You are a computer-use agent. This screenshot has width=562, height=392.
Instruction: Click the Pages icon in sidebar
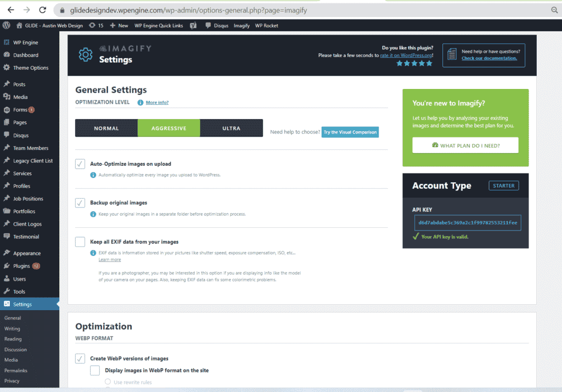[x=7, y=122]
